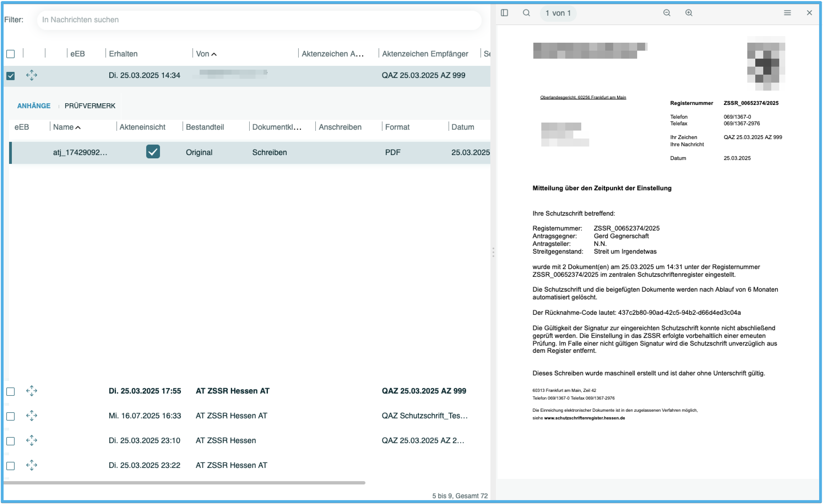The width and height of the screenshot is (823, 504).
Task: Click move icon of 14:34 message
Action: click(x=32, y=75)
